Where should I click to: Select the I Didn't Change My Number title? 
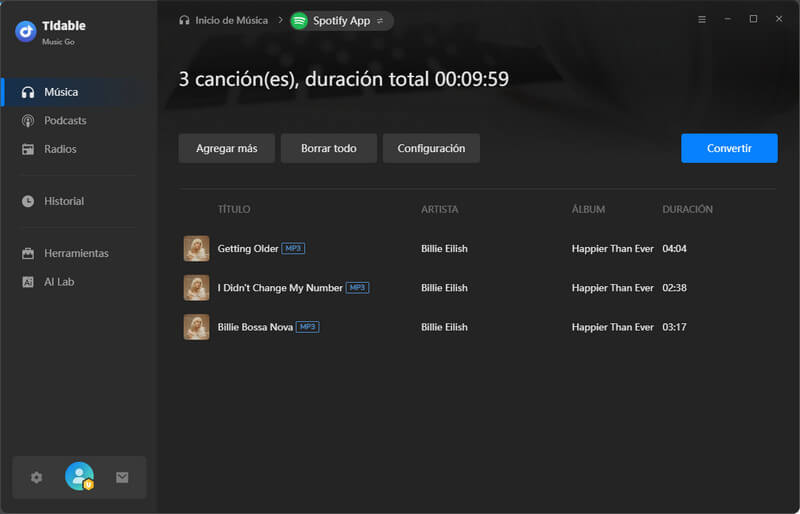click(x=280, y=288)
